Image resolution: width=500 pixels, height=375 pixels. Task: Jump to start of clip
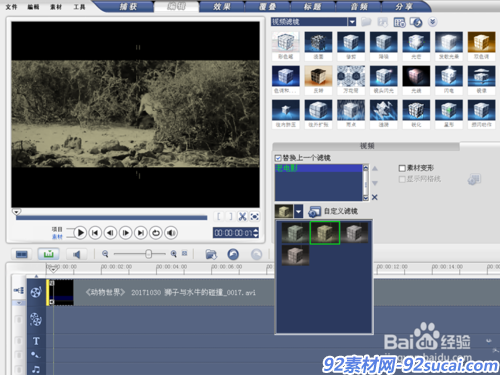click(x=95, y=233)
